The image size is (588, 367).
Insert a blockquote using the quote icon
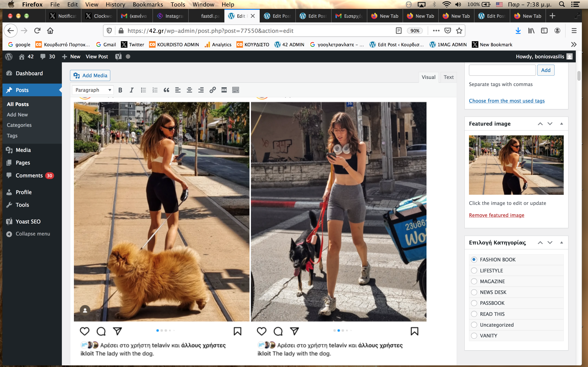(166, 90)
